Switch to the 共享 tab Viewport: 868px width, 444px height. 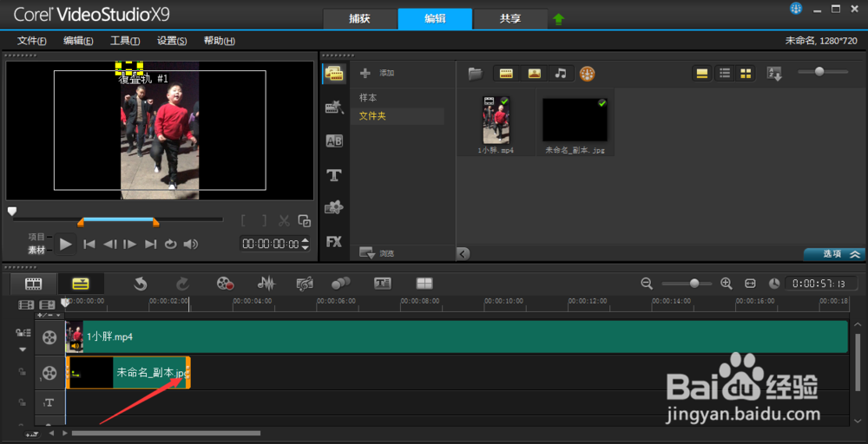pyautogui.click(x=510, y=19)
